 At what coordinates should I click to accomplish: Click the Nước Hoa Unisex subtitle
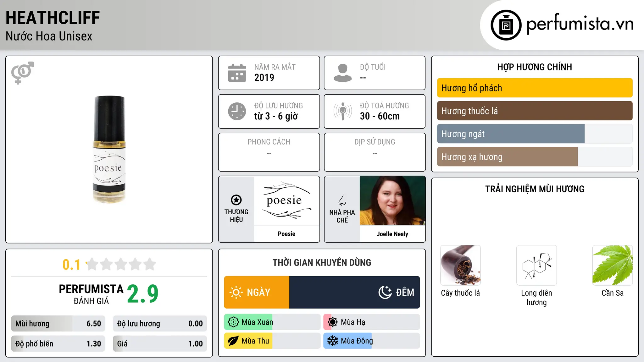pos(49,36)
